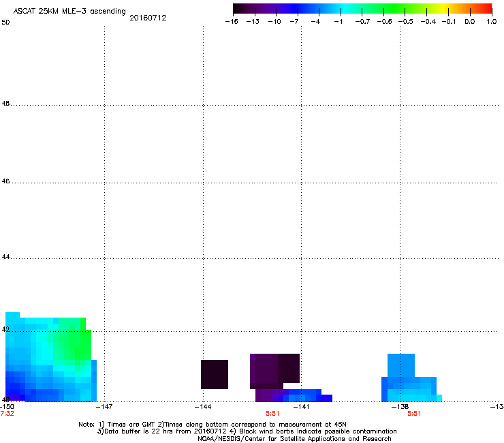Click the dark purple patch left of -141
The width and height of the screenshot is (504, 443).
click(275, 370)
